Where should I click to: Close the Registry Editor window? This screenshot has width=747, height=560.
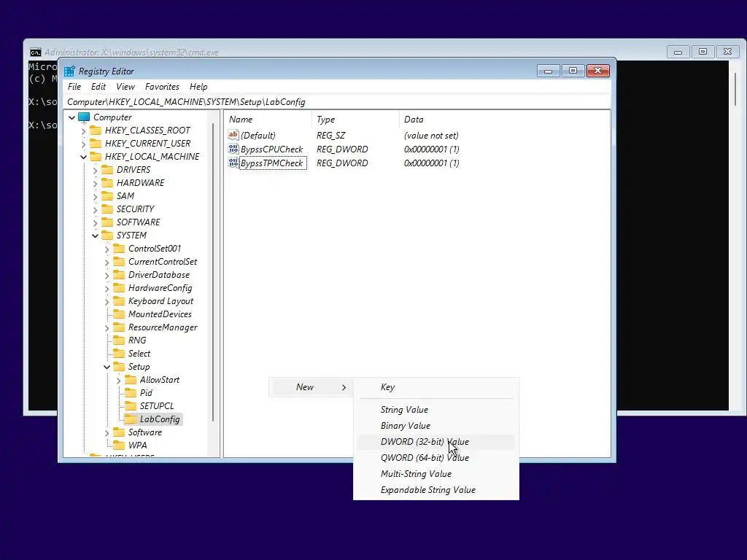click(x=598, y=71)
